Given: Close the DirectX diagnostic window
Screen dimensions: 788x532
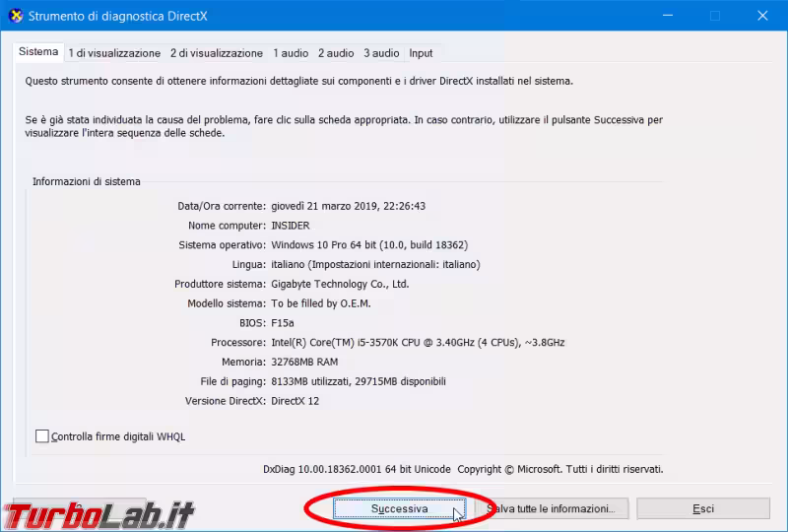Looking at the screenshot, I should pos(762,16).
